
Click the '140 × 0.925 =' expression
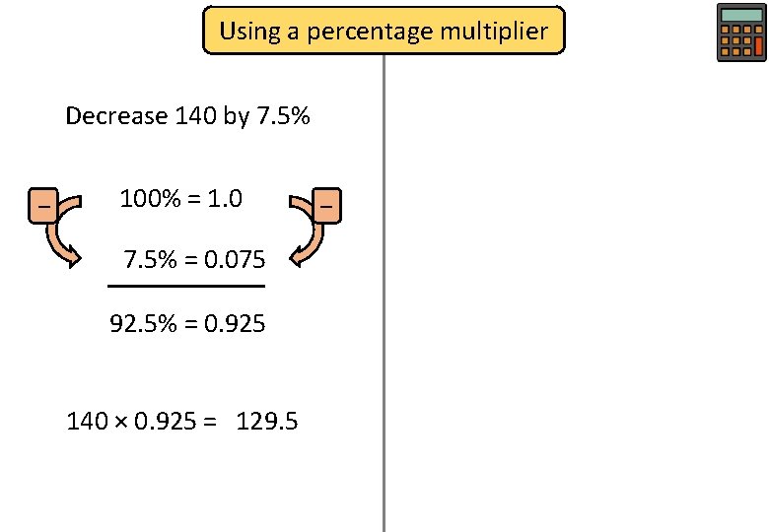click(141, 422)
